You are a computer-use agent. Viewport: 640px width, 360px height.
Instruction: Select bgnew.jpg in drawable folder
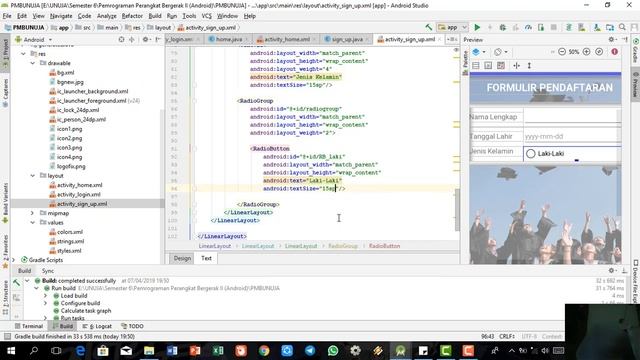click(x=70, y=82)
